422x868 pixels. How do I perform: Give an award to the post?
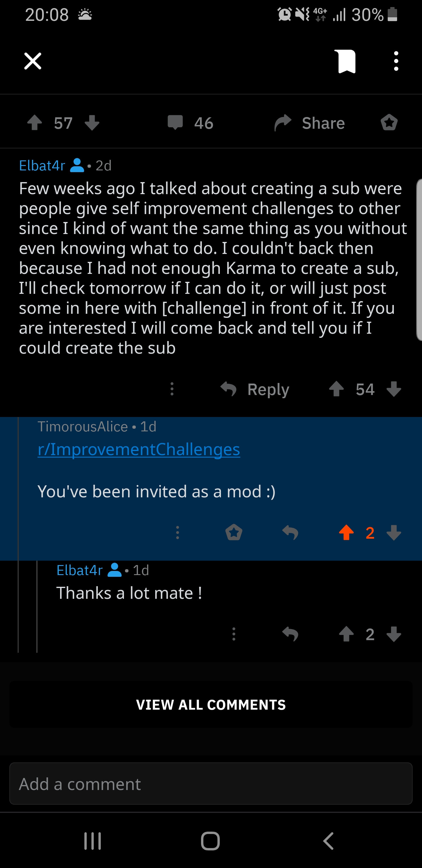pyautogui.click(x=389, y=123)
